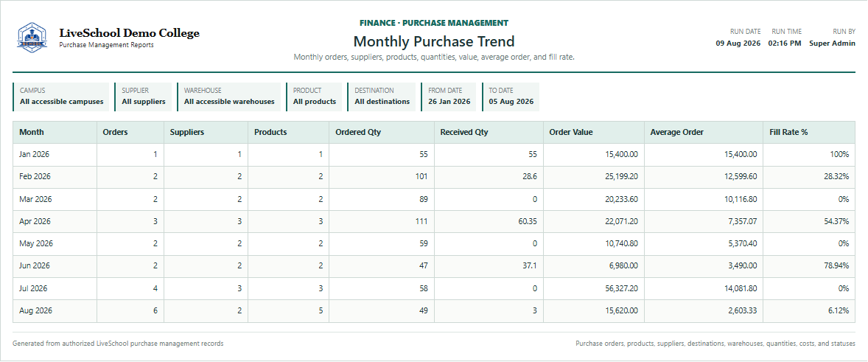Select the Feb 2026 month cell
This screenshot has height=362, width=868.
coord(55,177)
